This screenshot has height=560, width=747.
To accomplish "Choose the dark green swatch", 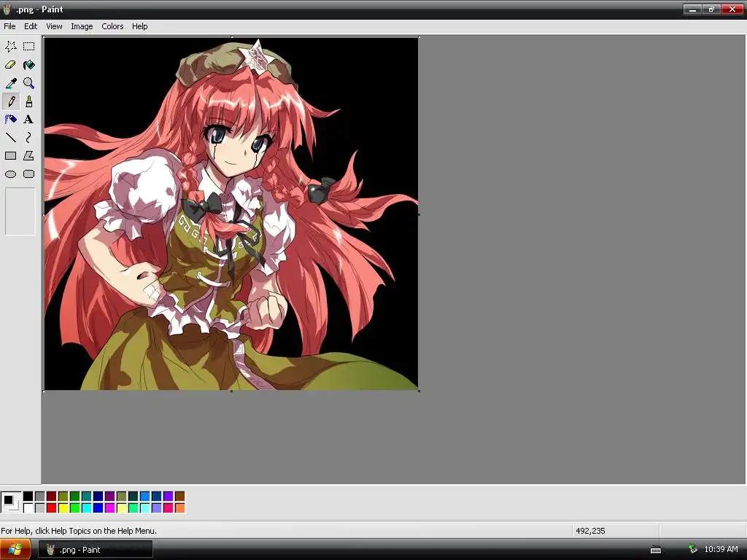I will tap(75, 497).
